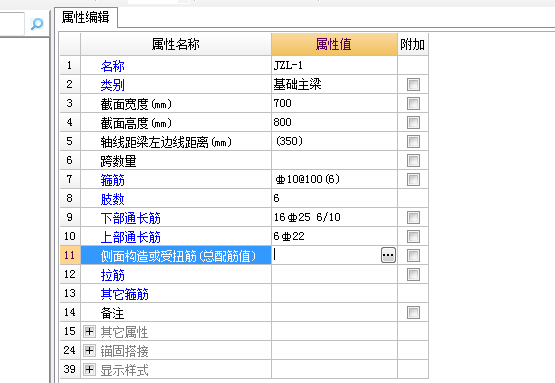Click the 肢数 value 6
This screenshot has height=383, width=555.
334,198
